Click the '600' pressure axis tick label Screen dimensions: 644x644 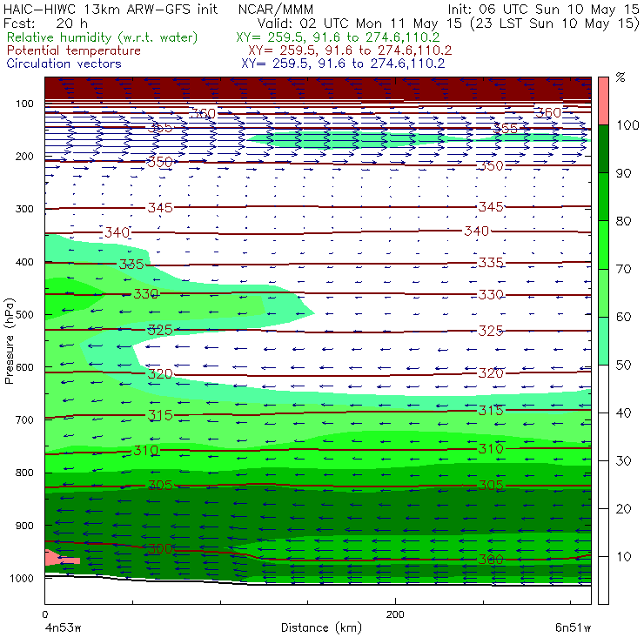24,367
